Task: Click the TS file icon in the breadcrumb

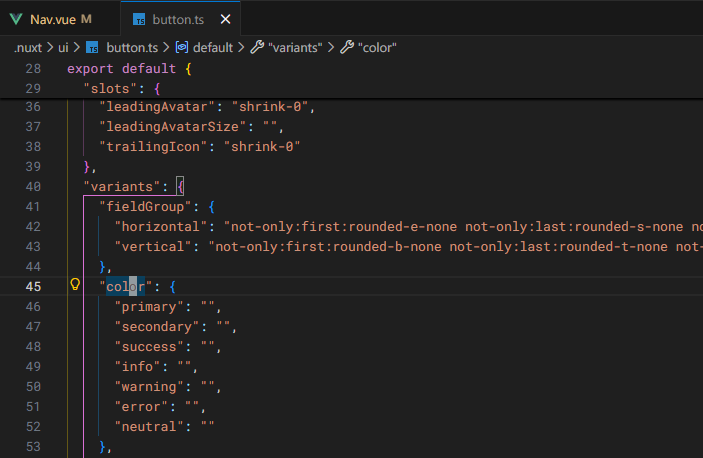Action: point(93,47)
